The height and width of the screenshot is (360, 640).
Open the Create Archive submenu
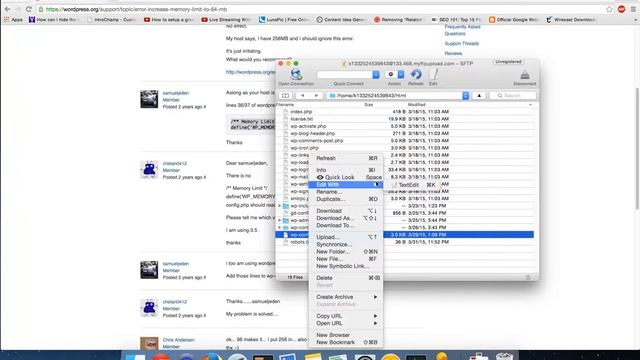[x=346, y=297]
